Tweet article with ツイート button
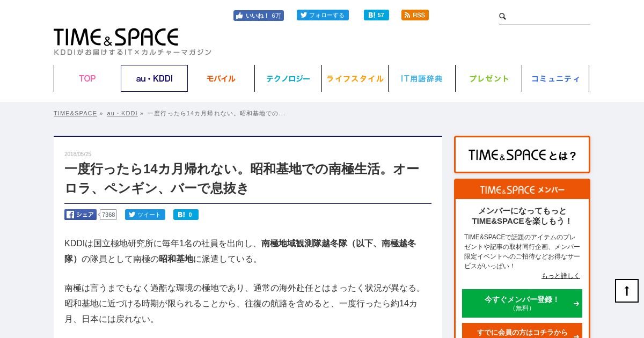 click(145, 215)
